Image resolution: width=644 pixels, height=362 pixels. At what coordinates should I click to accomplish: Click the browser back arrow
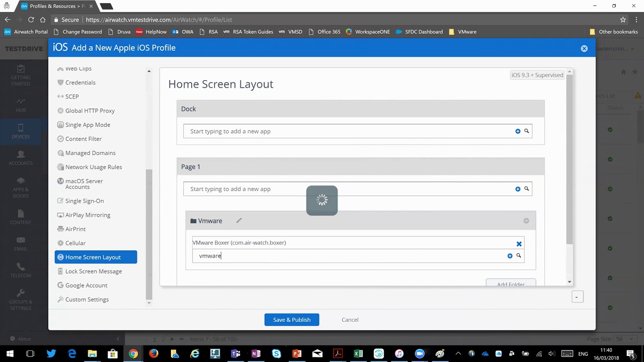pyautogui.click(x=7, y=20)
